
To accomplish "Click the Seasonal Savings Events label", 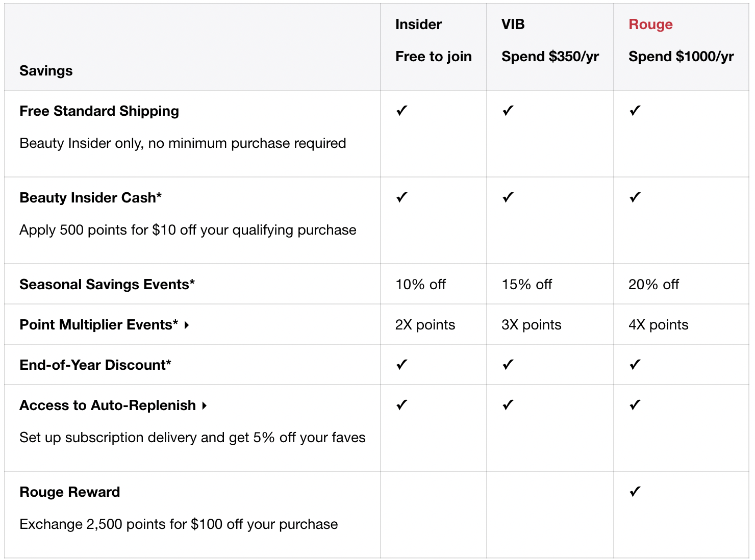I will [107, 285].
